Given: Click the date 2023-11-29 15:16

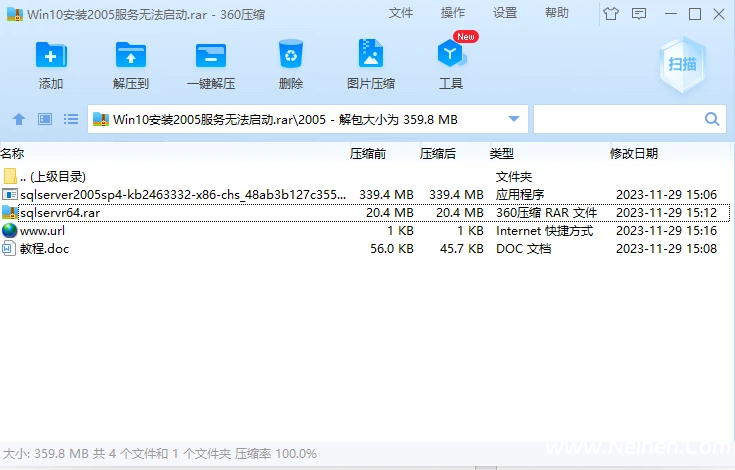Looking at the screenshot, I should [x=667, y=231].
